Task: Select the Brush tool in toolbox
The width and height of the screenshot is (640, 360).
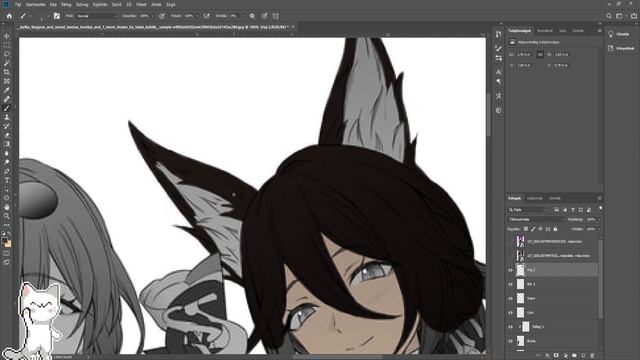Action: [x=7, y=108]
